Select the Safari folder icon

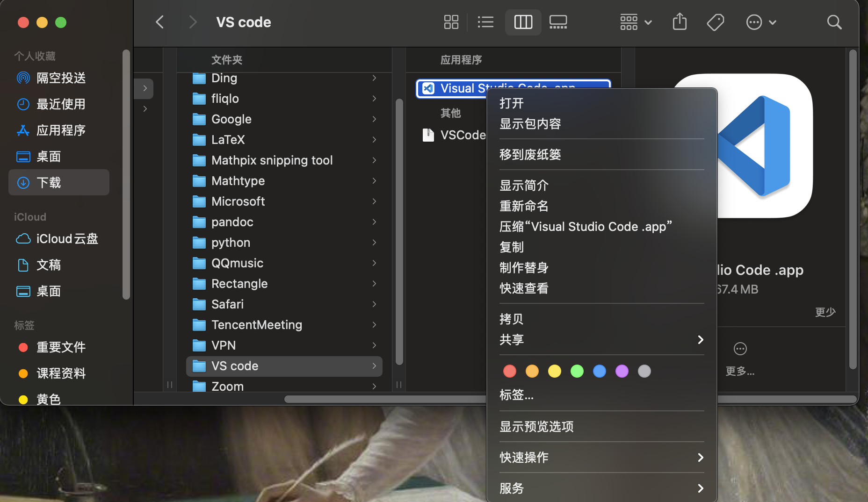click(x=199, y=304)
